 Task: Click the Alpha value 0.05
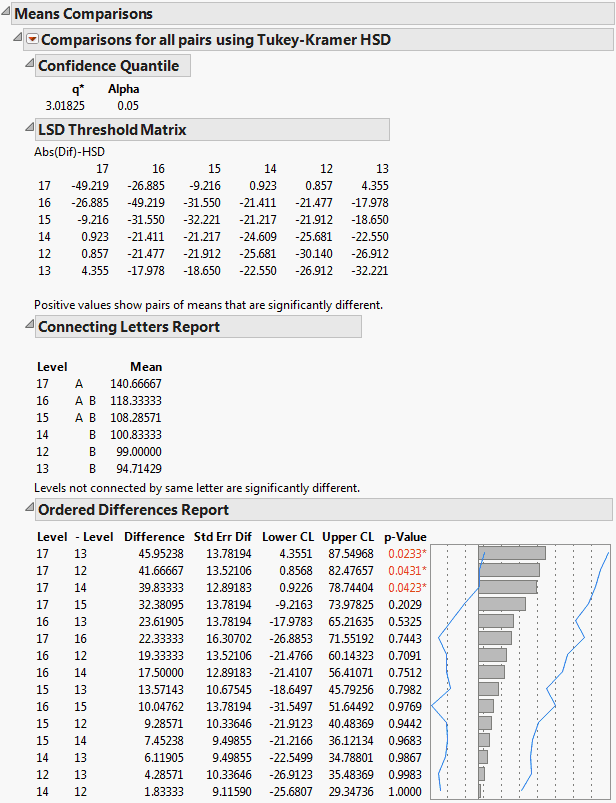(127, 105)
